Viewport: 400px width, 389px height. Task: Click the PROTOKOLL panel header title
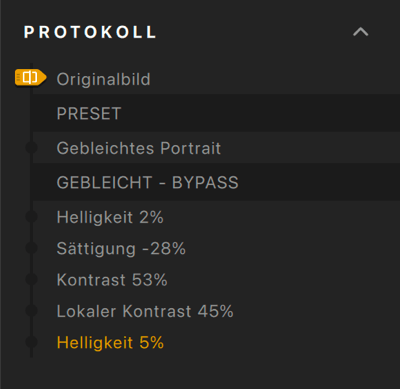pos(90,32)
